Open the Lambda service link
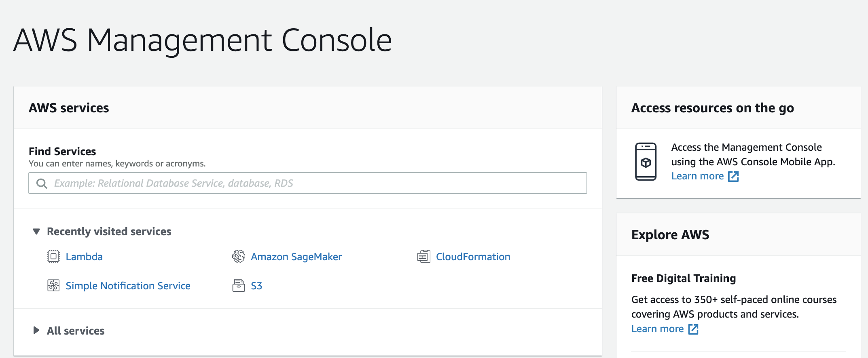This screenshot has width=868, height=358. tap(84, 257)
